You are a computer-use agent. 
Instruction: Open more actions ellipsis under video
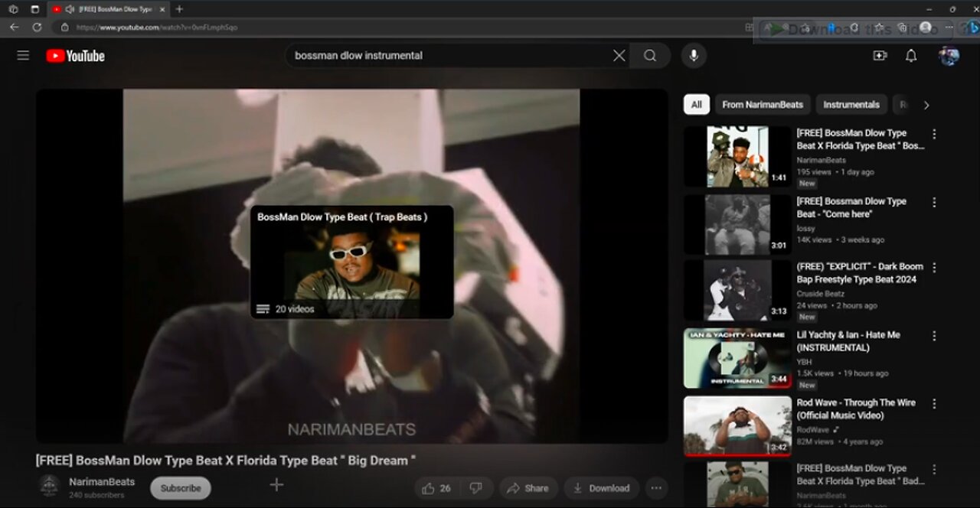pos(656,488)
